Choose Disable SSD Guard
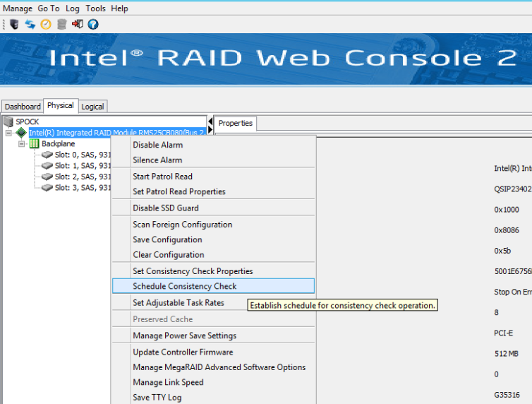This screenshot has height=404, width=532. [213, 208]
